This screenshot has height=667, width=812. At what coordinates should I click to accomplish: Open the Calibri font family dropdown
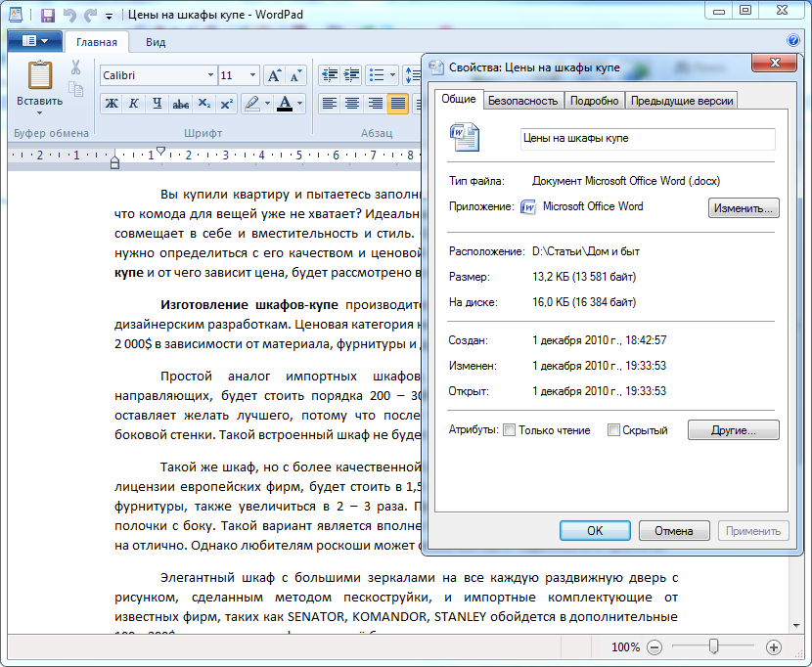[210, 75]
